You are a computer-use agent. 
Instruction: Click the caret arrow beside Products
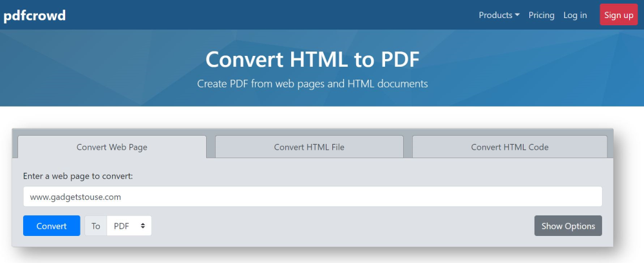(517, 15)
